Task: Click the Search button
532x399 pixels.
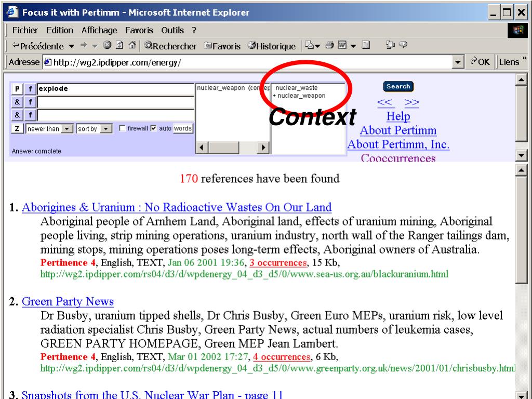Action: pos(398,87)
